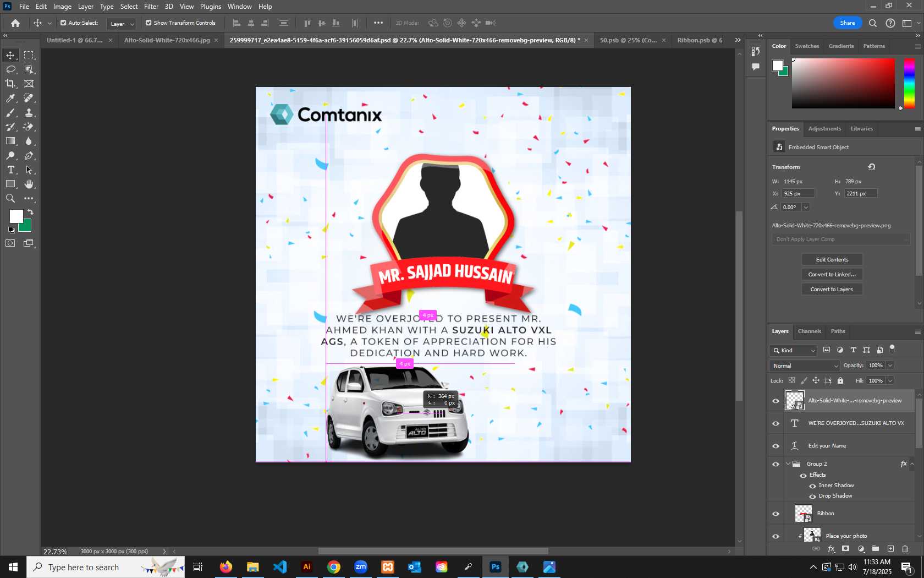This screenshot has height=578, width=924.
Task: Select the Pen tool
Action: coord(29,156)
